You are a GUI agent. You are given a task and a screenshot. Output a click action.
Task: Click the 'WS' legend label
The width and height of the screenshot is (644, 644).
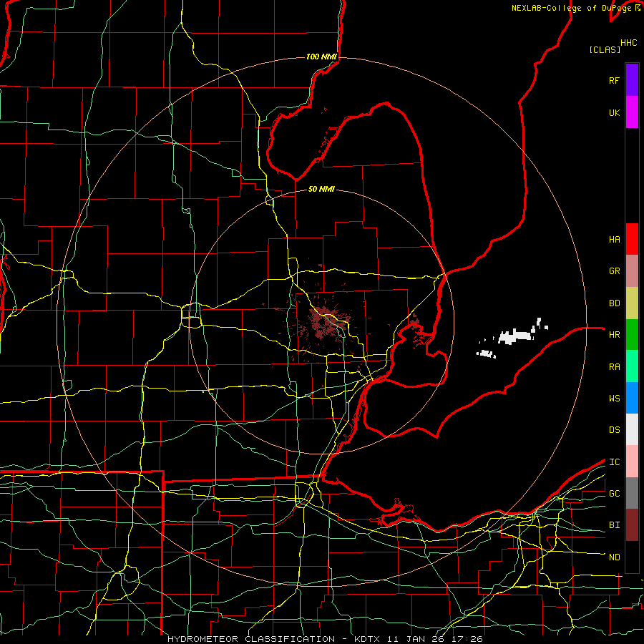pos(614,399)
